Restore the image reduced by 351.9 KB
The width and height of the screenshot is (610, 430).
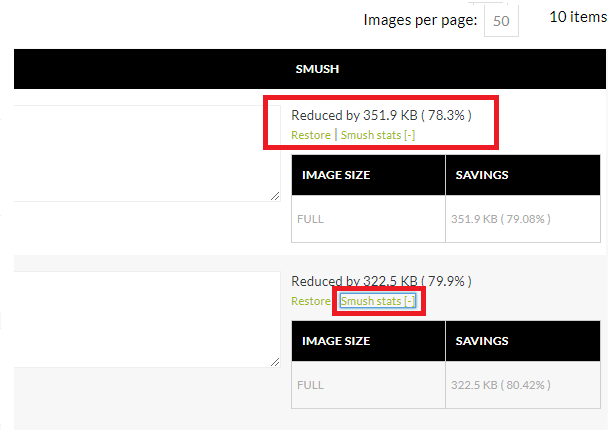point(311,135)
